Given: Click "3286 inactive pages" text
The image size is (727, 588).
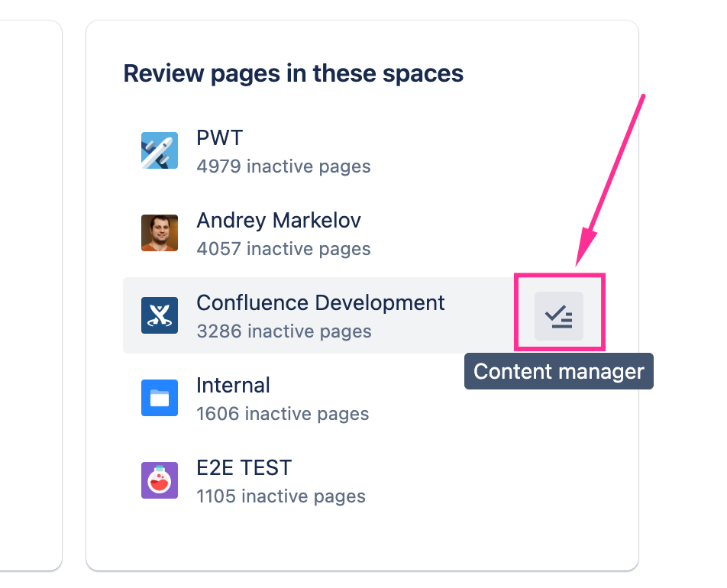Looking at the screenshot, I should [x=284, y=331].
